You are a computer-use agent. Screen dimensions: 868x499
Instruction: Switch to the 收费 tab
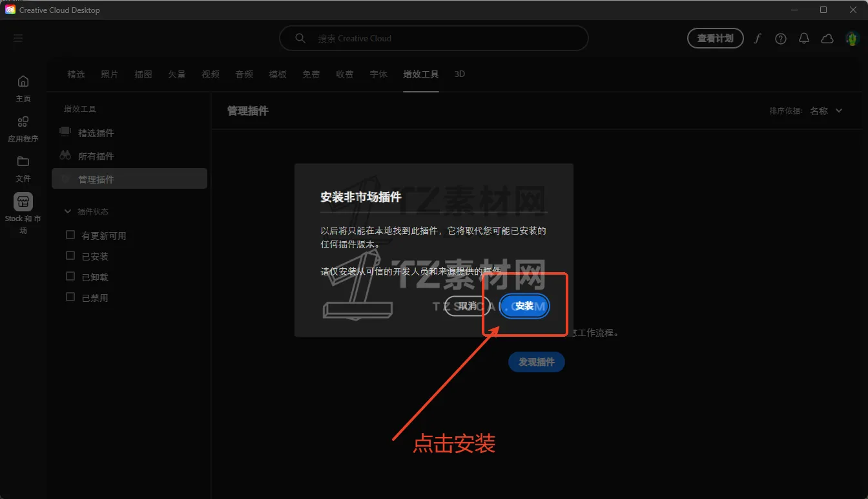(345, 74)
